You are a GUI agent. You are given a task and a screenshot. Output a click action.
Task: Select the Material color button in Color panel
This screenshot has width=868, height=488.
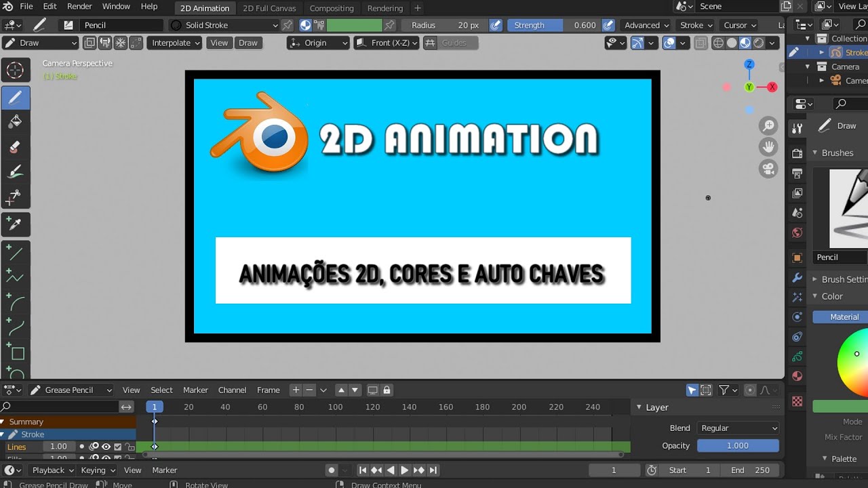[841, 317]
